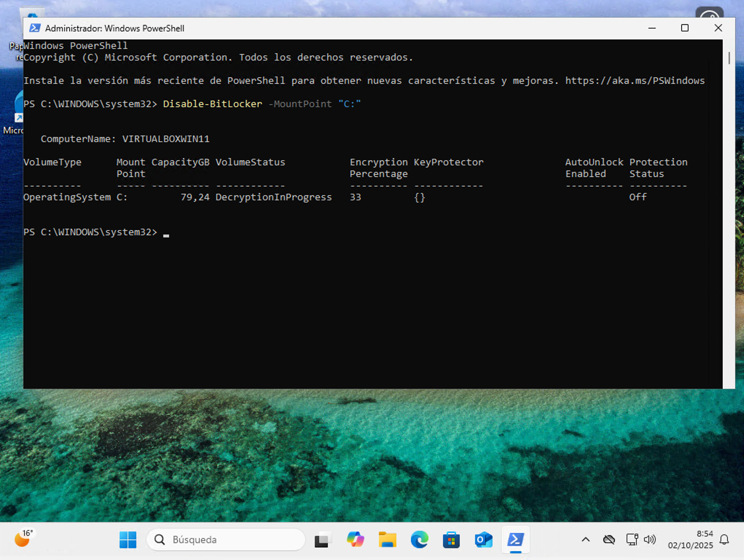Open the clock showing 8:54
Screen dimensions: 744x560
690,540
